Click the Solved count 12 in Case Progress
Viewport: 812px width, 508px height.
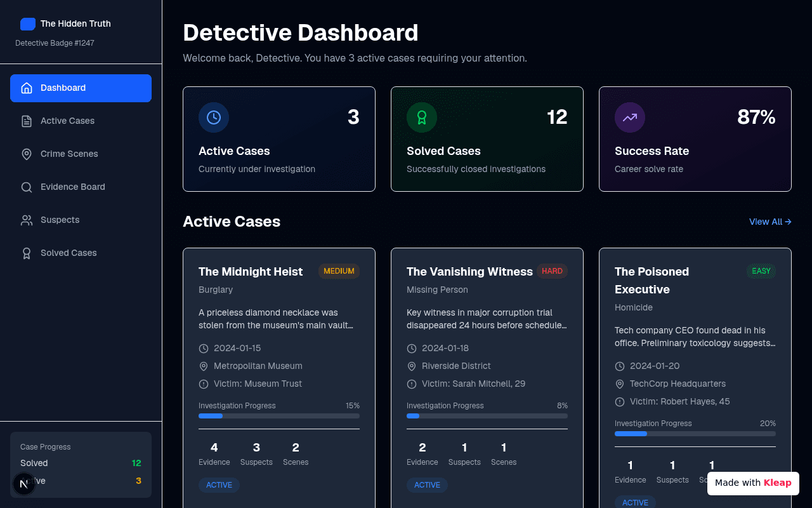(136, 464)
